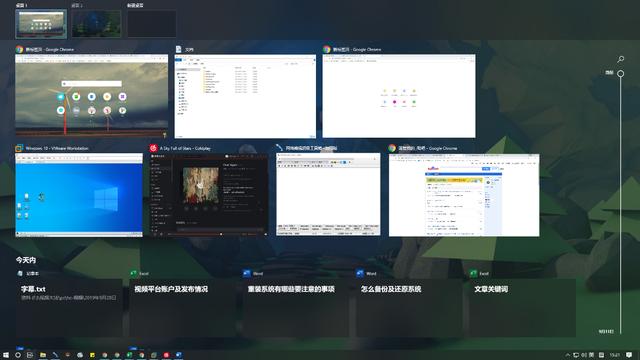Open File Explorer from the taskbar
The height and width of the screenshot is (360, 640).
(43, 355)
